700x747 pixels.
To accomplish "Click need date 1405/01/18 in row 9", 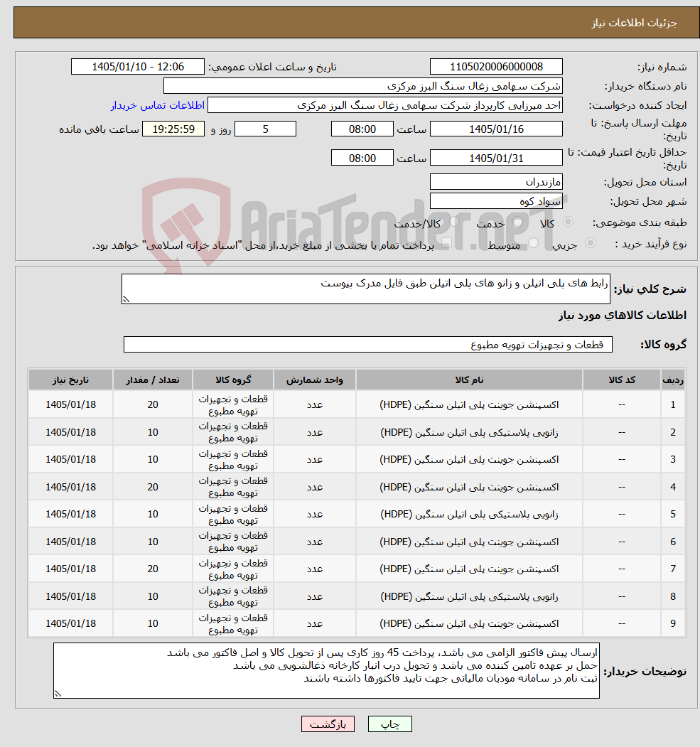I will coord(70,623).
